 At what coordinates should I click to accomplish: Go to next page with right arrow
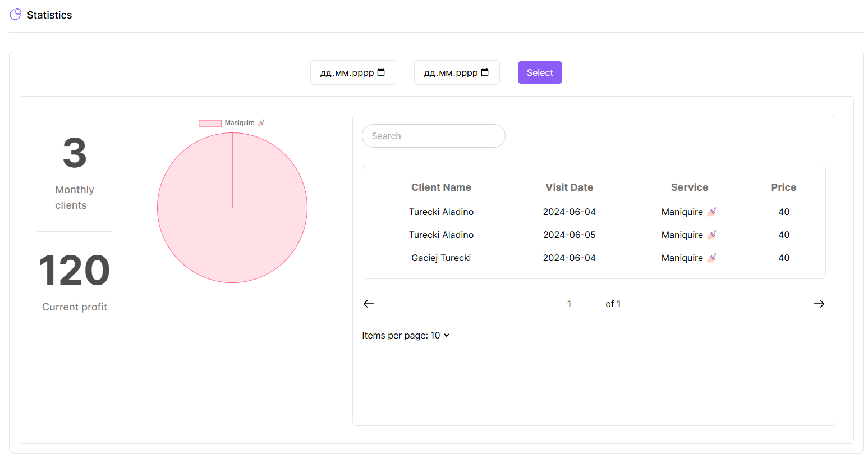coord(819,304)
